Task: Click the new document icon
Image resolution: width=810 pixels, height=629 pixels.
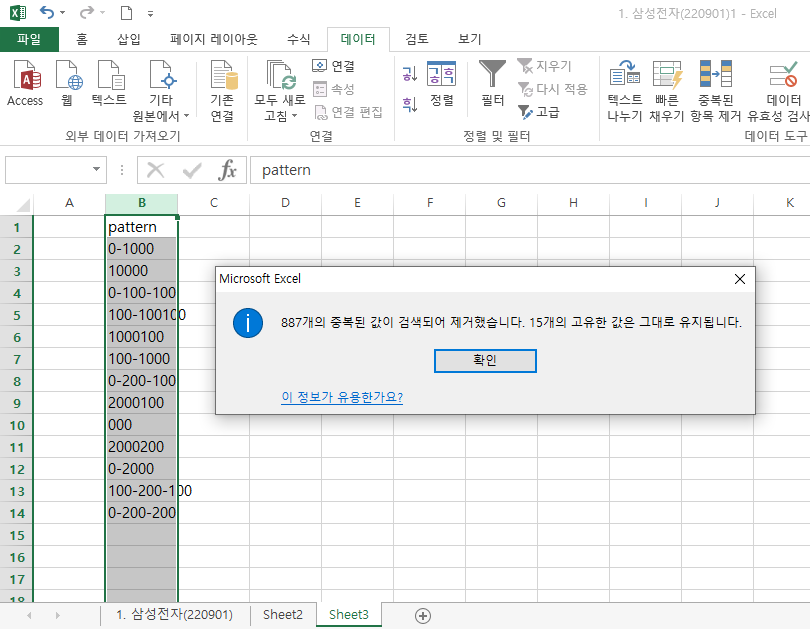Action: [127, 13]
